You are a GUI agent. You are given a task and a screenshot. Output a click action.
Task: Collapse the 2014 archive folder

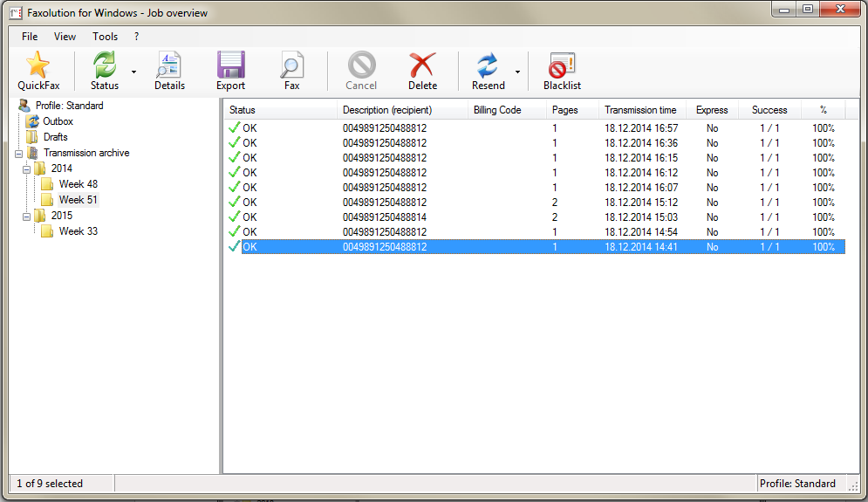27,168
